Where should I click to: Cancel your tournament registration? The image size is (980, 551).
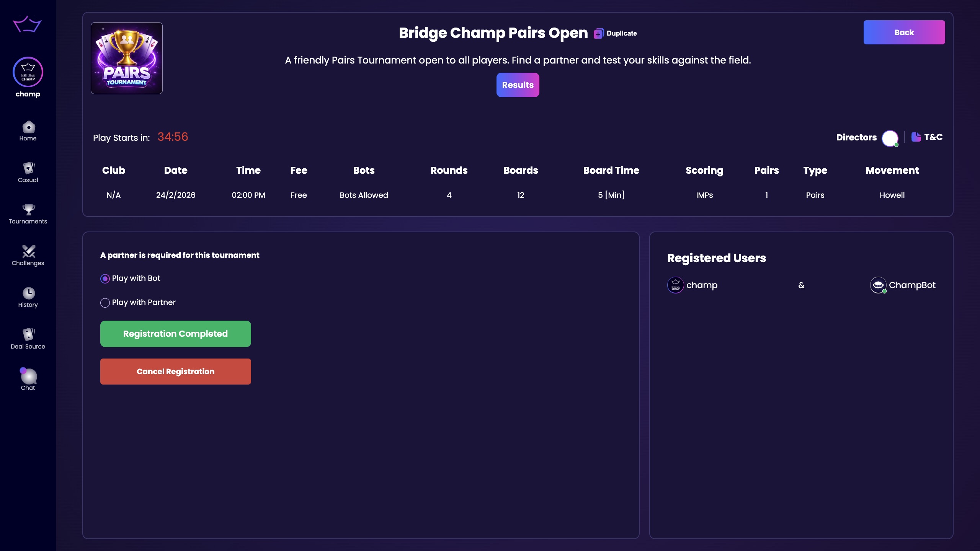(x=175, y=371)
